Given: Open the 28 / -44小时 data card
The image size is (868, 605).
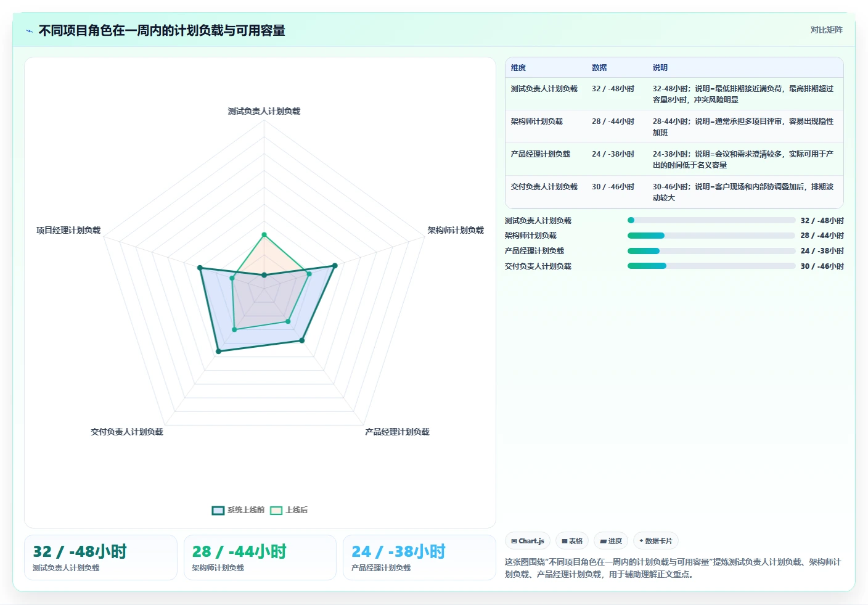Looking at the screenshot, I should (x=260, y=558).
